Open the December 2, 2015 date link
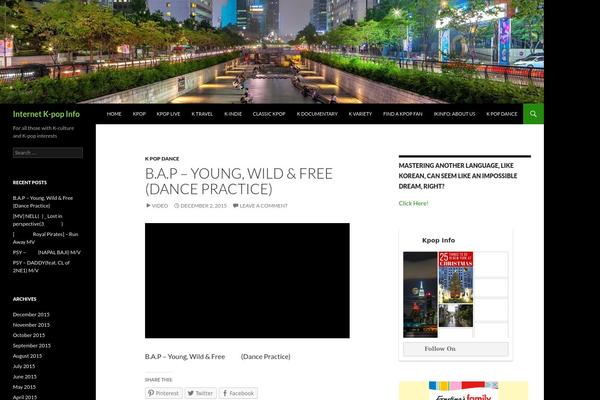Screen dimensions: 600x400 pos(200,206)
